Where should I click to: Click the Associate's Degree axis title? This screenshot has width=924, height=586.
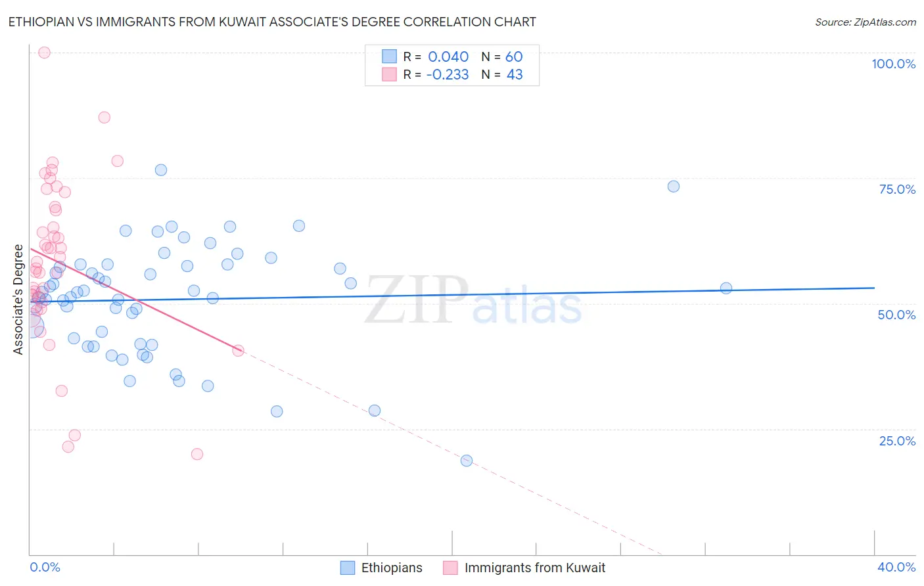click(x=18, y=300)
